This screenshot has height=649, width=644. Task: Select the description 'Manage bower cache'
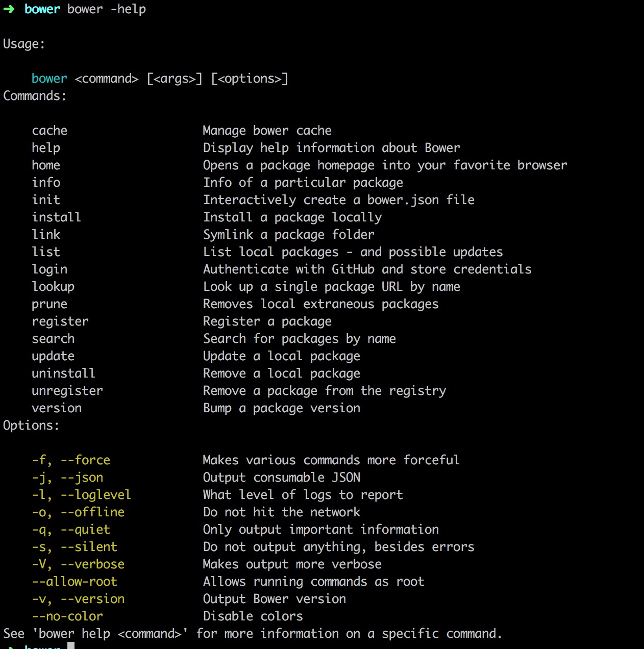tap(267, 131)
